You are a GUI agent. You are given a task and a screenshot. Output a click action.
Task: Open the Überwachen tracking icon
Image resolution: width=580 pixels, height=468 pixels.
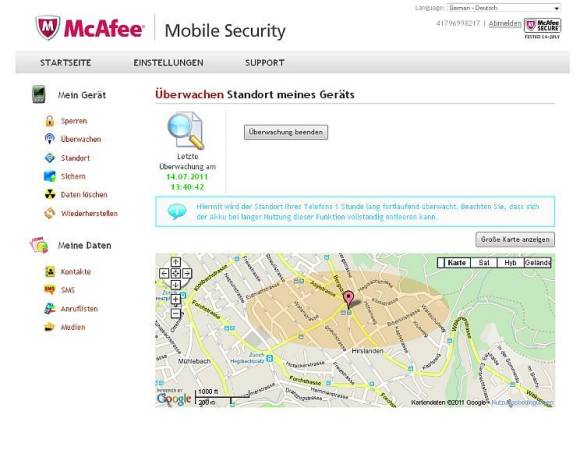[x=50, y=139]
